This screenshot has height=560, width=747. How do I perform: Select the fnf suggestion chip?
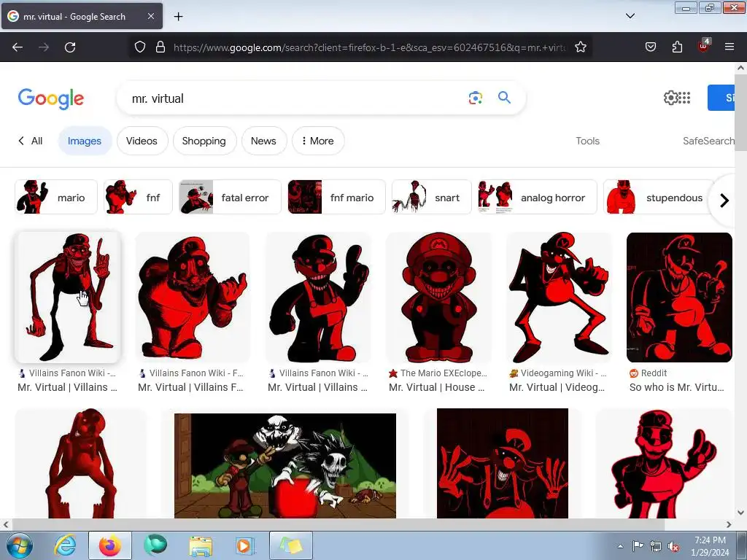(138, 197)
